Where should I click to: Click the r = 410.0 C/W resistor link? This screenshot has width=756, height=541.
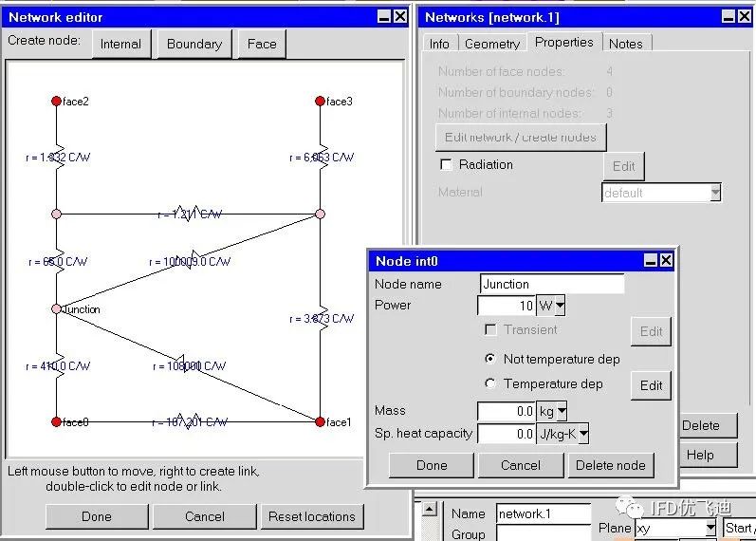58,365
